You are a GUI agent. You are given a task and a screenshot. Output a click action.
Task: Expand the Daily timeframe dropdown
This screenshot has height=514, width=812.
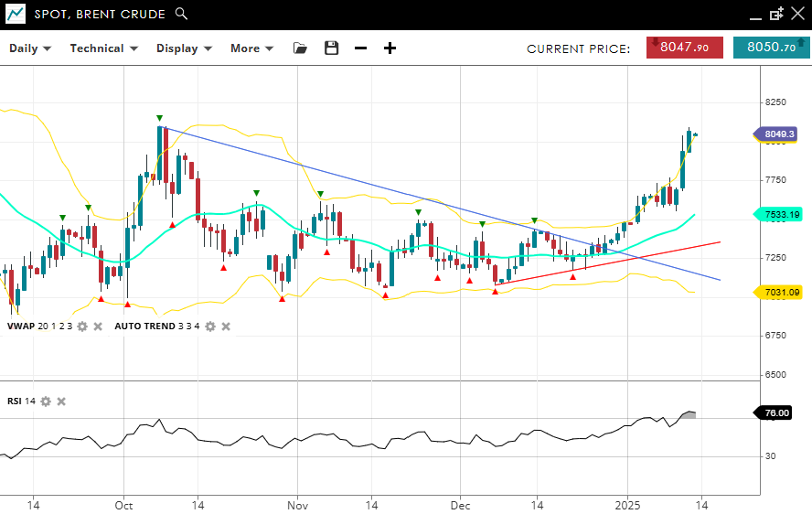click(30, 48)
